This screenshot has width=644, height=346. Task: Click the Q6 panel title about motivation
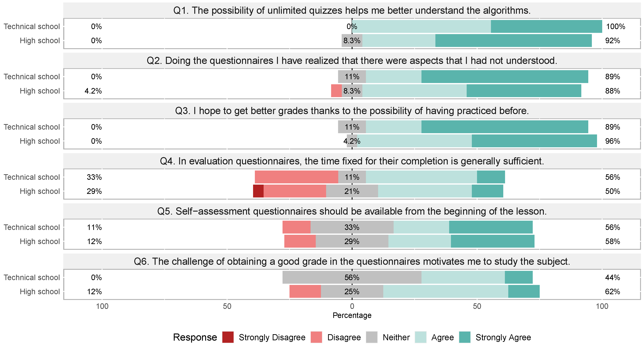click(352, 262)
